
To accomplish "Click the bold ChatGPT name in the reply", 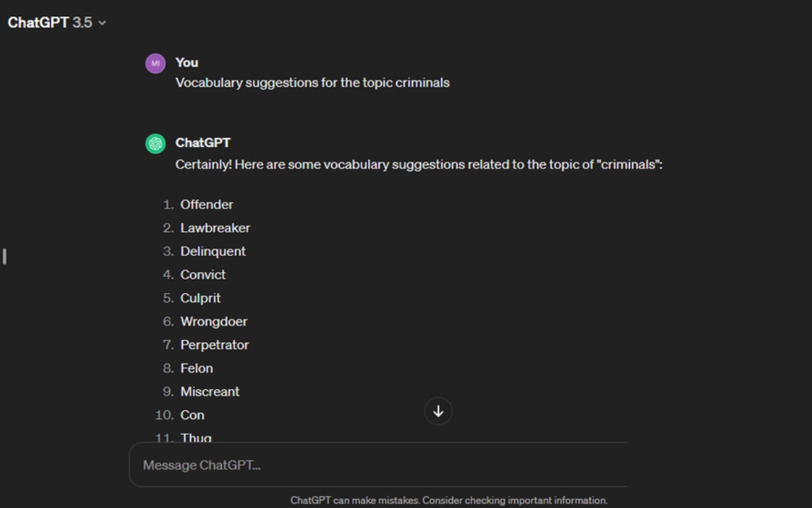I will [202, 143].
